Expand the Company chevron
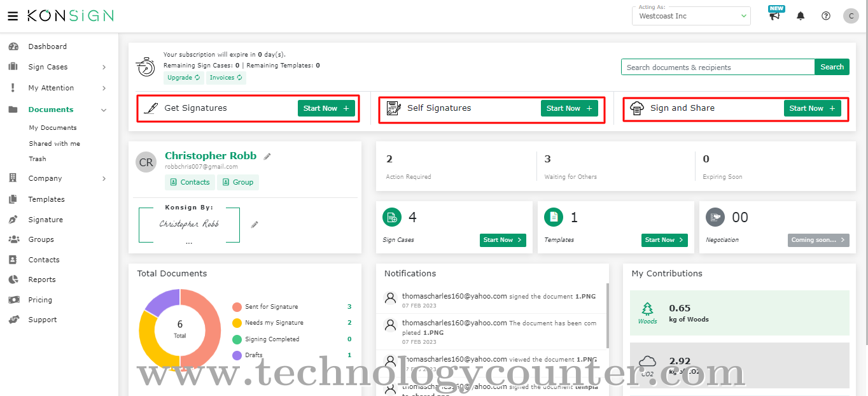Viewport: 868px width, 396px height. tap(104, 179)
